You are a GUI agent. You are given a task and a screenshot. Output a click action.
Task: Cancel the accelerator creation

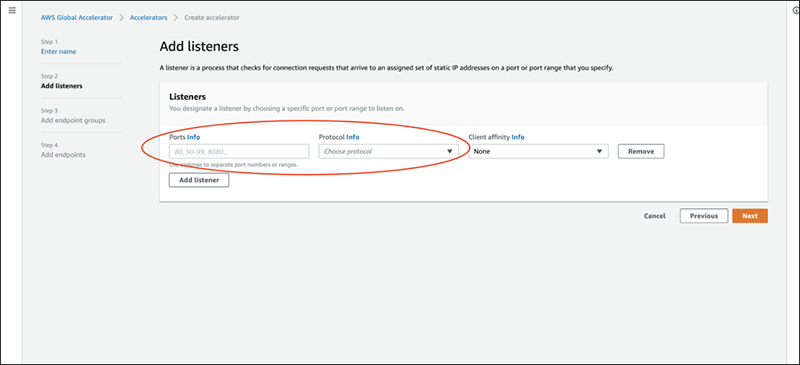654,216
